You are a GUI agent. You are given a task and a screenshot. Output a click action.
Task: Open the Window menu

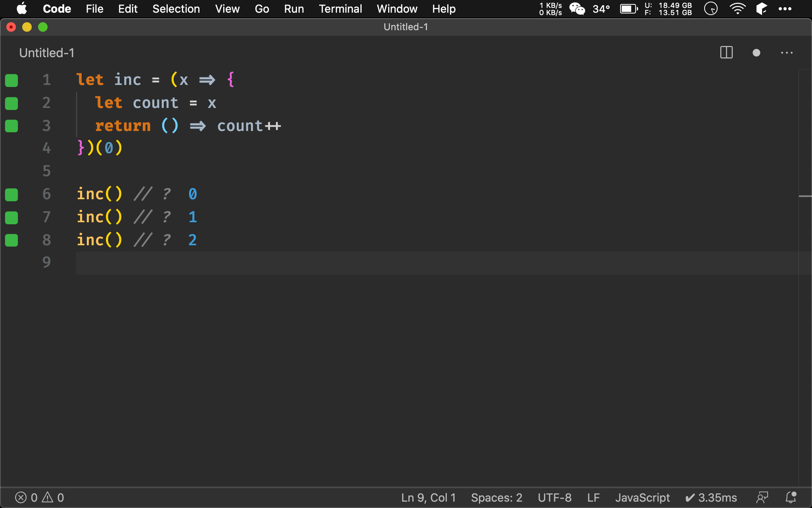tap(397, 9)
